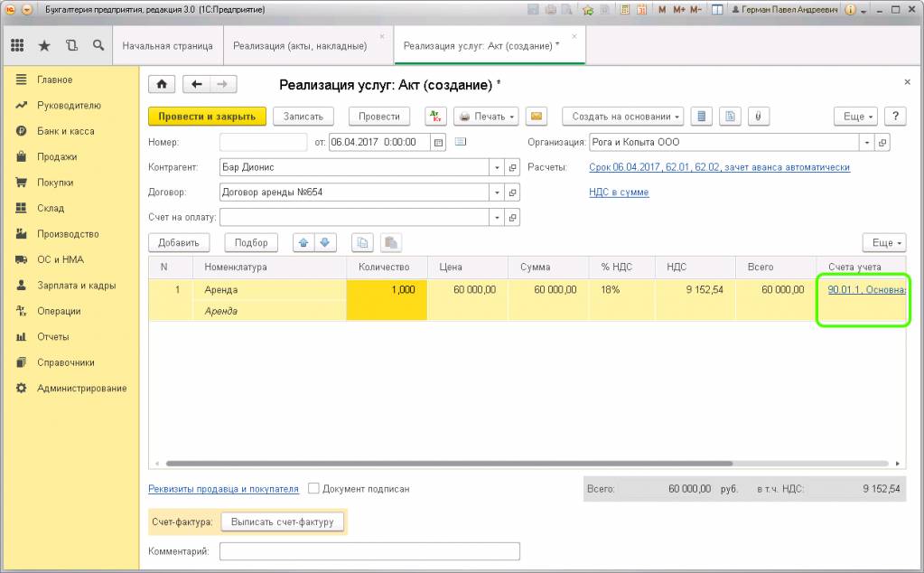Viewport: 924px width, 573px height.
Task: Click the M+ memory add button
Action: (x=679, y=10)
